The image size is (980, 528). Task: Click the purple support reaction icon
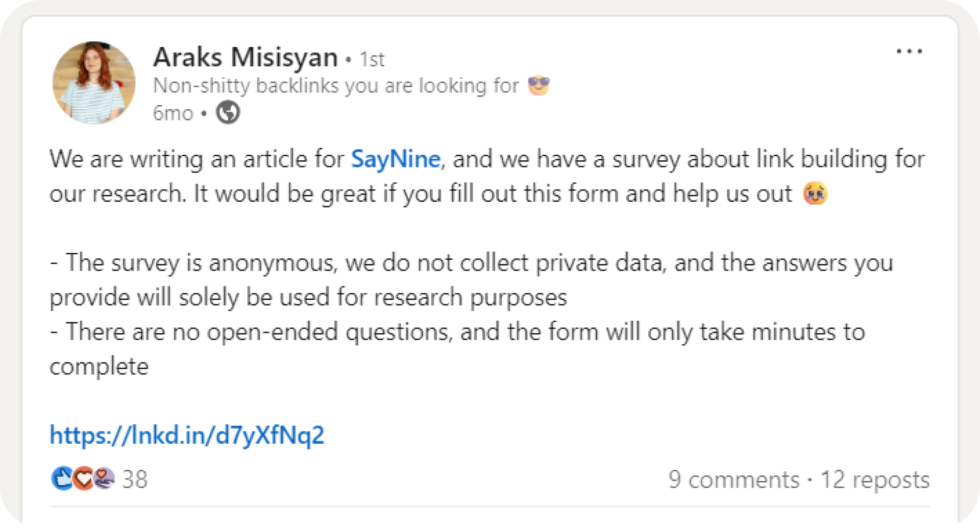tap(105, 479)
